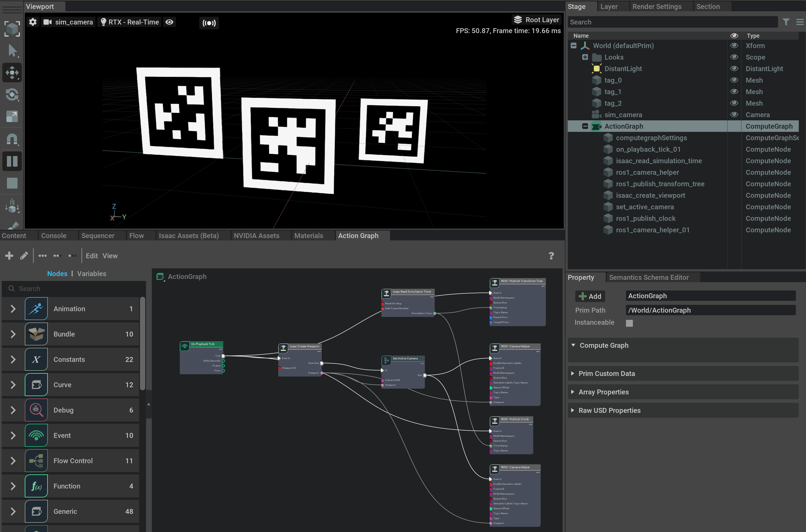This screenshot has height=532, width=806.
Task: Open Stage panel hamburger options menu
Action: (800, 22)
